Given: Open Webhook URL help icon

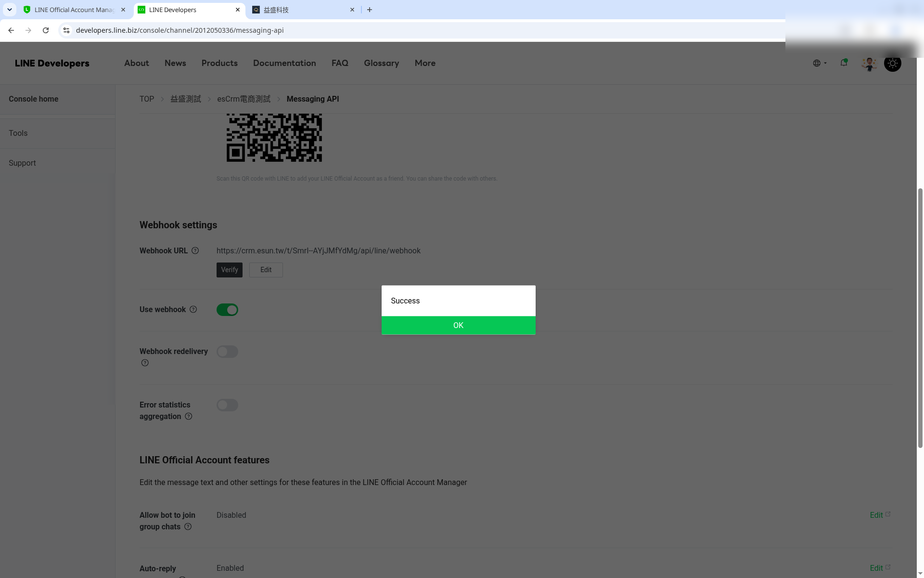Looking at the screenshot, I should (195, 250).
